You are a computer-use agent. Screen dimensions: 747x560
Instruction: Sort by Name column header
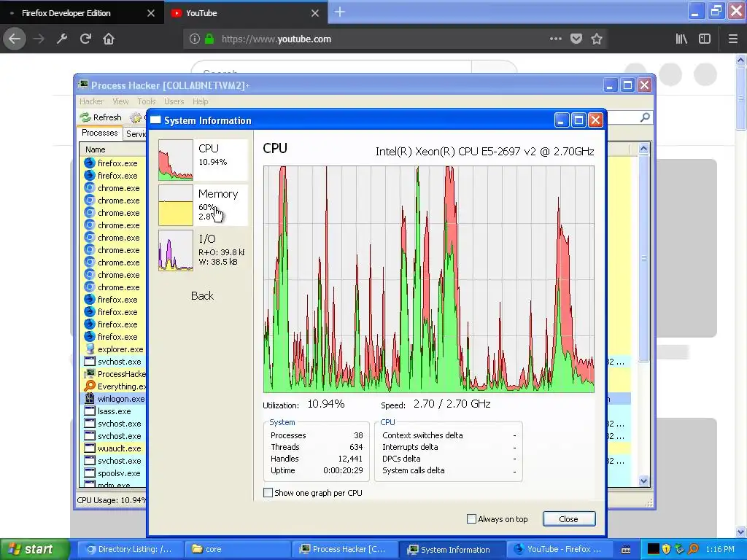113,149
